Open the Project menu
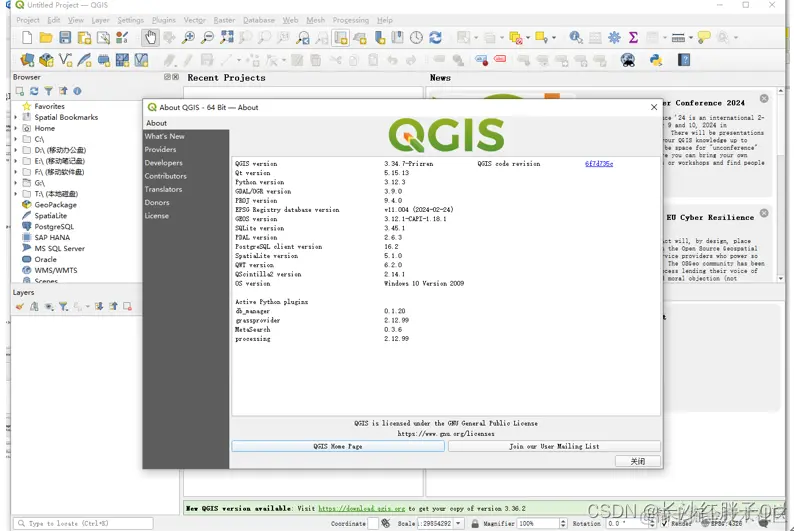The height and width of the screenshot is (531, 794). (x=28, y=20)
